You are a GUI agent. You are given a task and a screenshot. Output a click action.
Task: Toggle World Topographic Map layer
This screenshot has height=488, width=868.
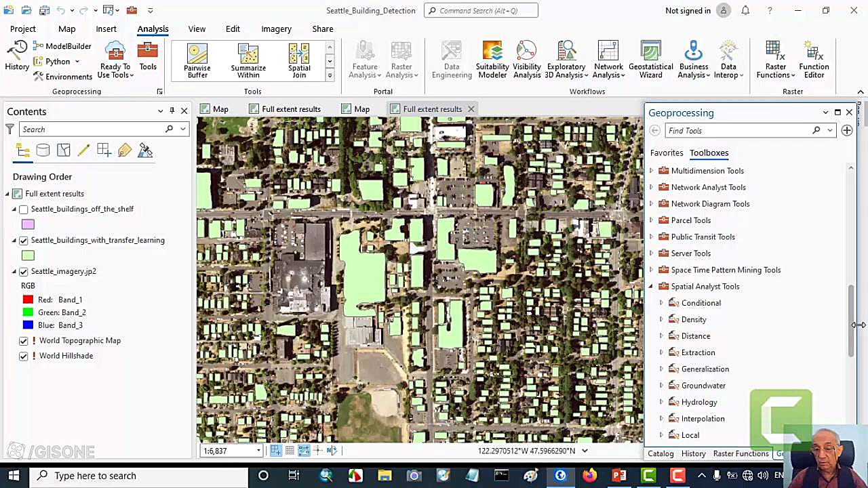click(x=24, y=341)
